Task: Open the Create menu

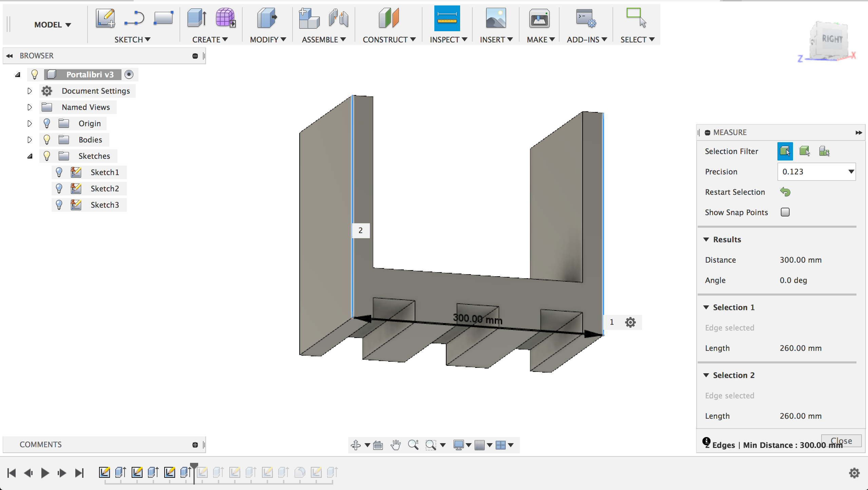Action: (209, 39)
